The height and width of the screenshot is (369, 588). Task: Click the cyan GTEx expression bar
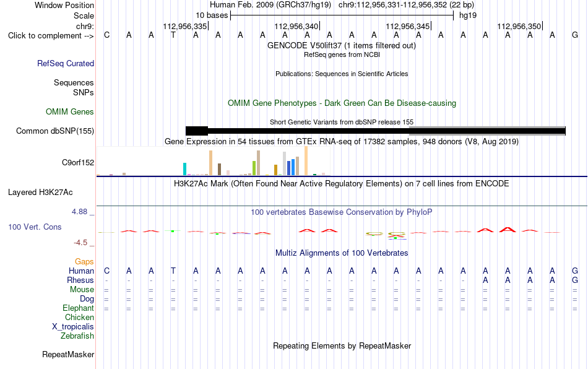coord(184,169)
